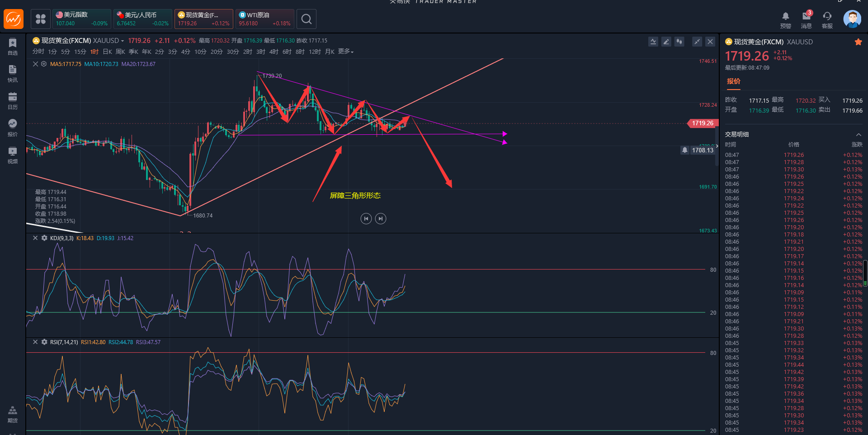This screenshot has width=868, height=435.
Task: Select the 1时 hourly timeframe
Action: (94, 52)
